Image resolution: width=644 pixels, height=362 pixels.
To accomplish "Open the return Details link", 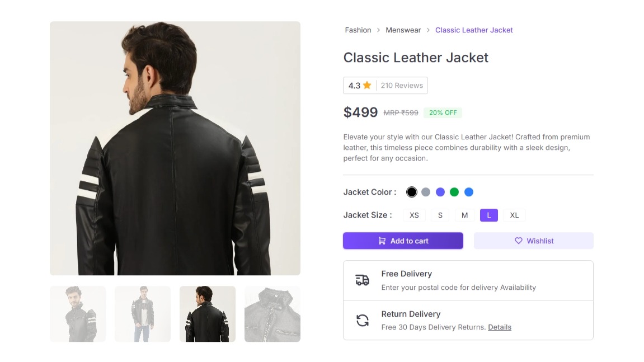I will click(x=500, y=327).
